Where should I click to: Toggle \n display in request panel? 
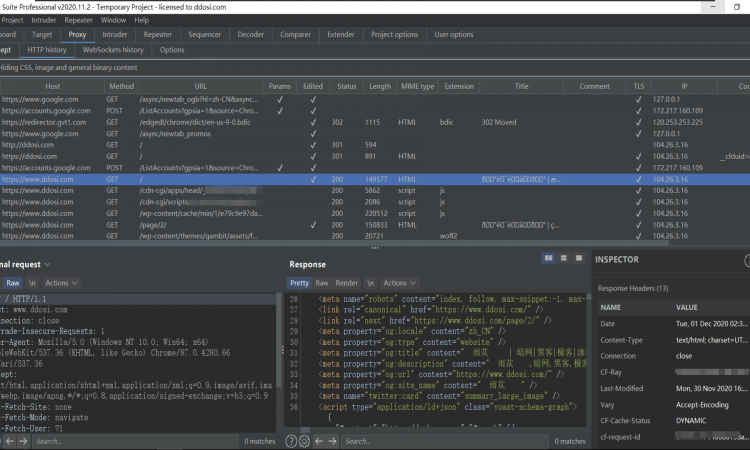tap(32, 283)
